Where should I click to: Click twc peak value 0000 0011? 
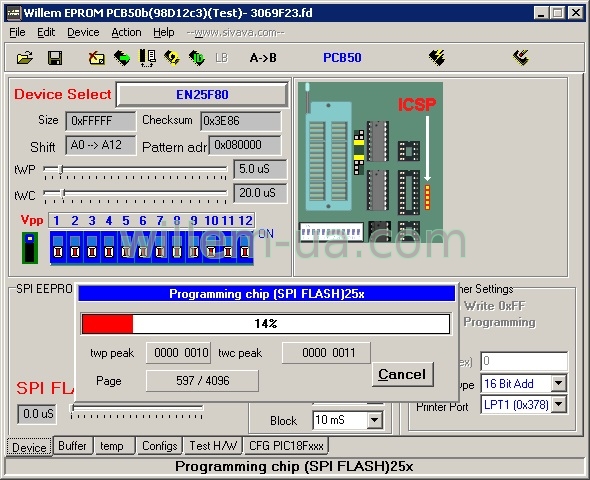pos(326,353)
